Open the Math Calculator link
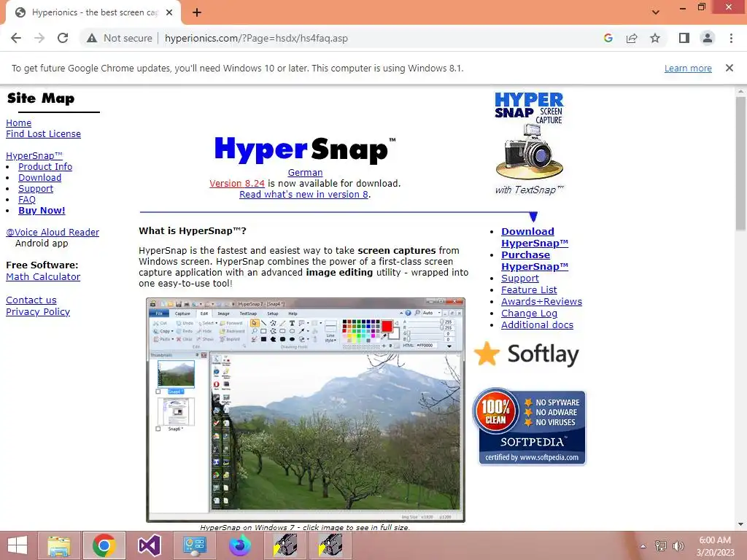 coord(43,276)
